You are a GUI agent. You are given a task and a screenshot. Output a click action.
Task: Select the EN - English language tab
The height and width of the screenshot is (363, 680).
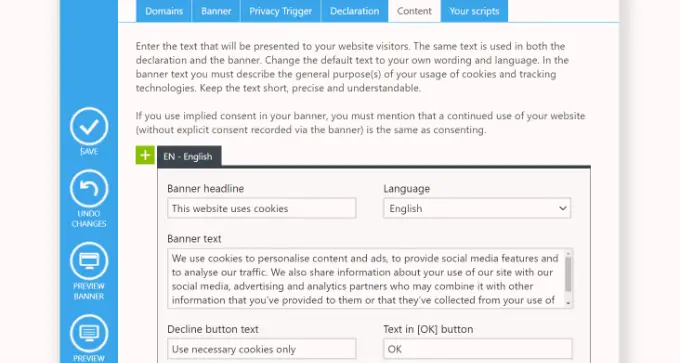click(189, 156)
